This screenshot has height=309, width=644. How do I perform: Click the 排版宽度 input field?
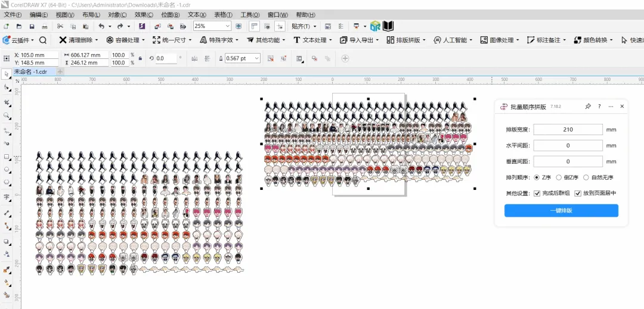(x=568, y=130)
